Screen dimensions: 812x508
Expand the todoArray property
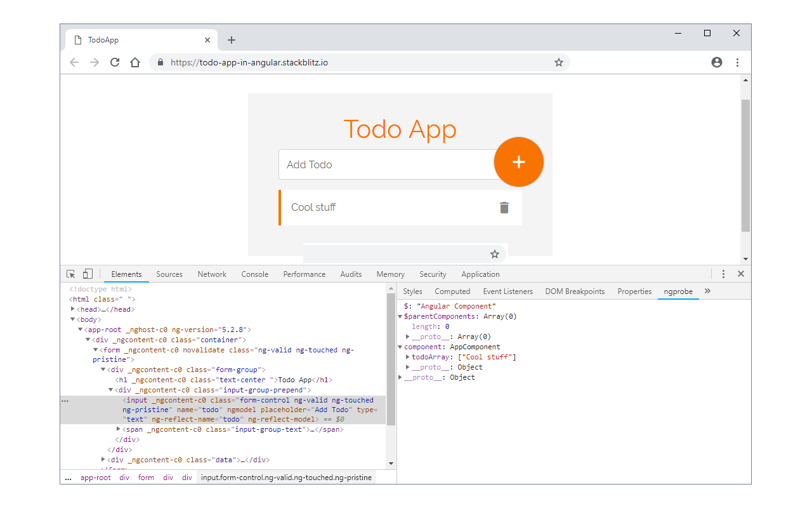(408, 357)
